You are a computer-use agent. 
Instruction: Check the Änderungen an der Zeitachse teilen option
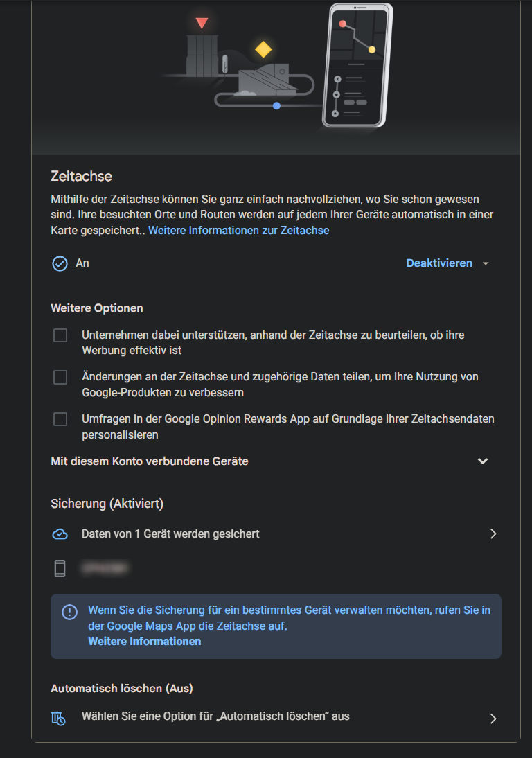(x=60, y=377)
